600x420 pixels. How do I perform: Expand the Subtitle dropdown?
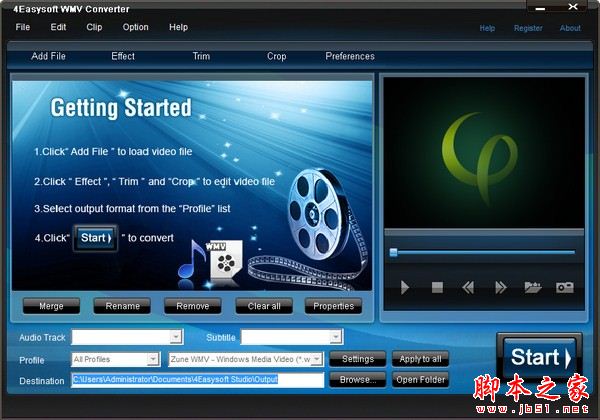tap(336, 337)
